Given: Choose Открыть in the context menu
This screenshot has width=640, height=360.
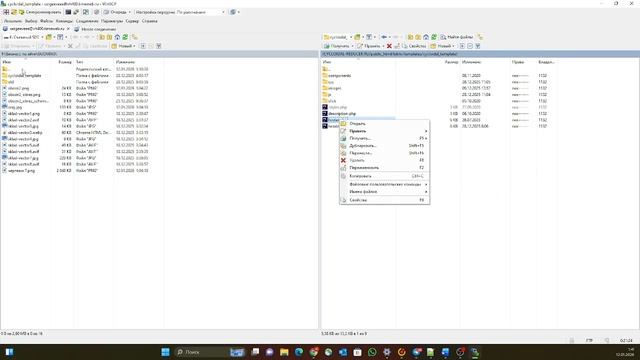Looking at the screenshot, I should coord(384,124).
